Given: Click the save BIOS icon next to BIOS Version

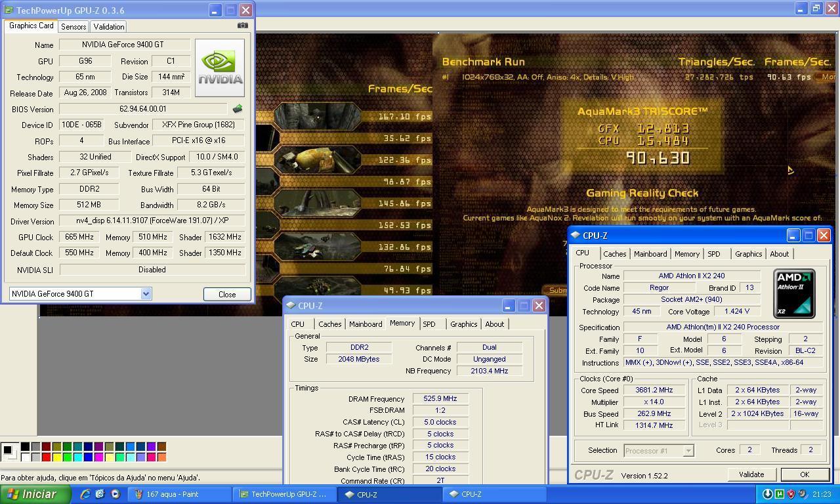Looking at the screenshot, I should tap(238, 109).
